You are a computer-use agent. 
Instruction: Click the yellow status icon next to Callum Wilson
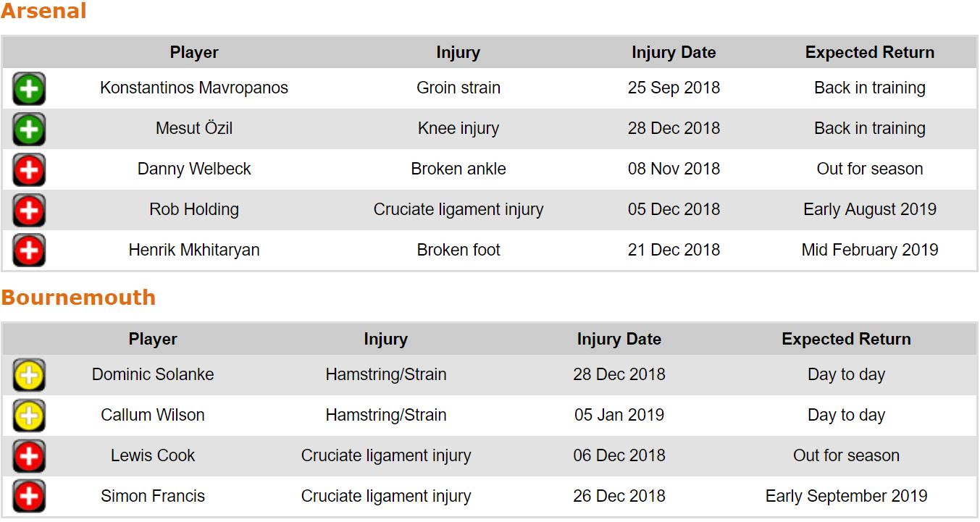point(29,416)
